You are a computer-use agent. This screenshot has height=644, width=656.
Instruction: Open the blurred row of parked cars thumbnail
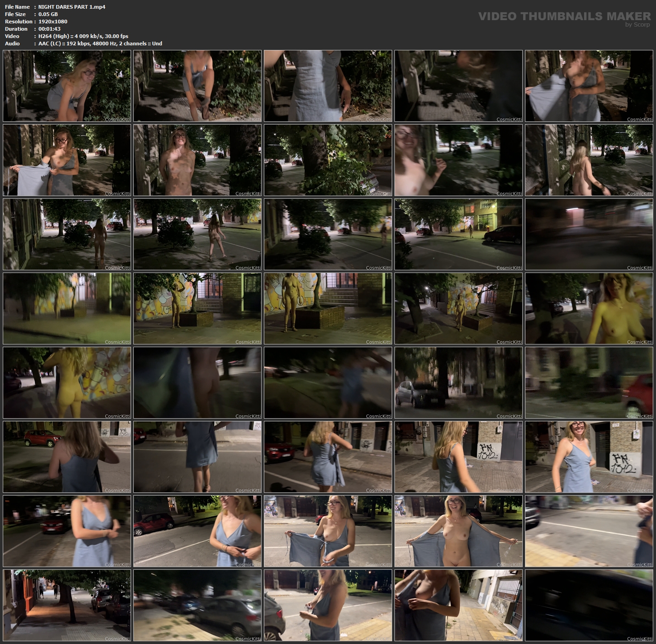197,605
